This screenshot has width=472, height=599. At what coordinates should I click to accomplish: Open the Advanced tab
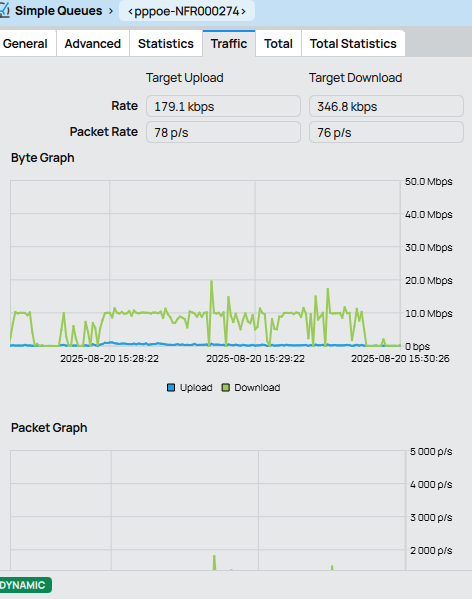tap(93, 44)
